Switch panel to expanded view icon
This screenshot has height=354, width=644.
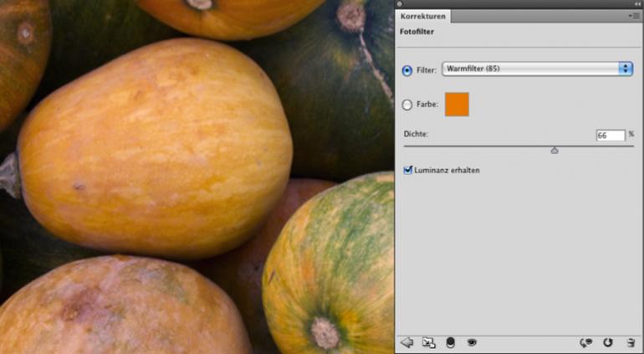(x=429, y=342)
